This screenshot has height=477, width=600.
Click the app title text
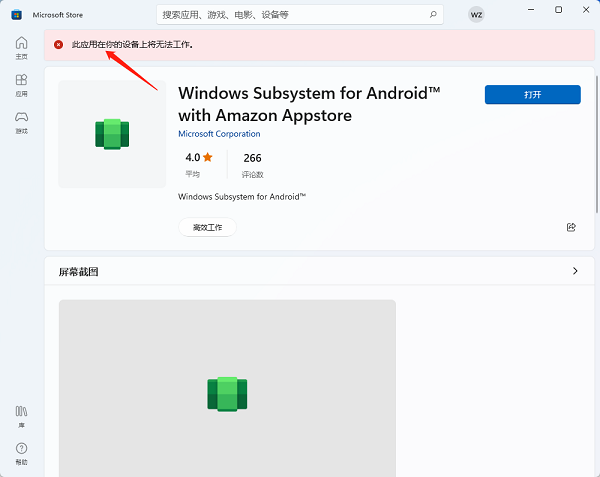point(309,104)
